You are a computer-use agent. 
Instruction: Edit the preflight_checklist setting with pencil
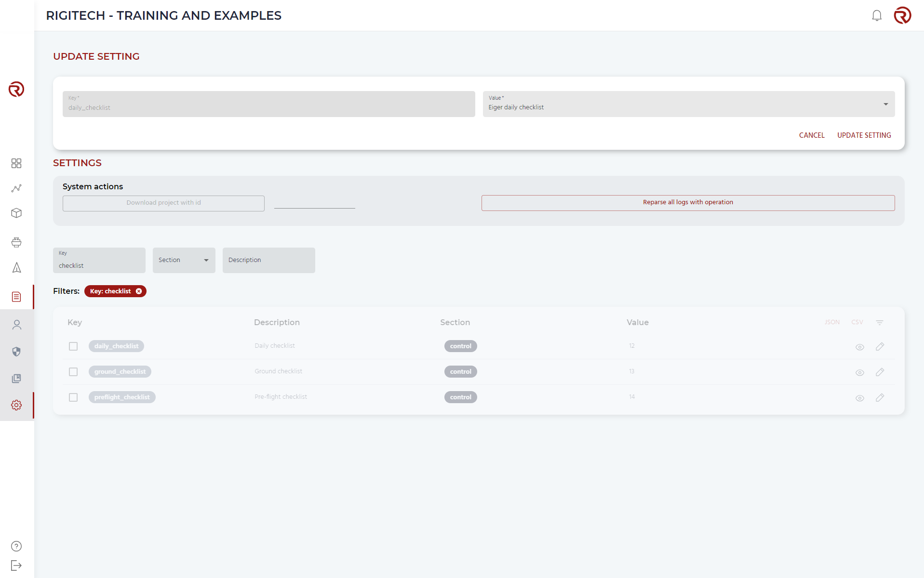pos(880,398)
